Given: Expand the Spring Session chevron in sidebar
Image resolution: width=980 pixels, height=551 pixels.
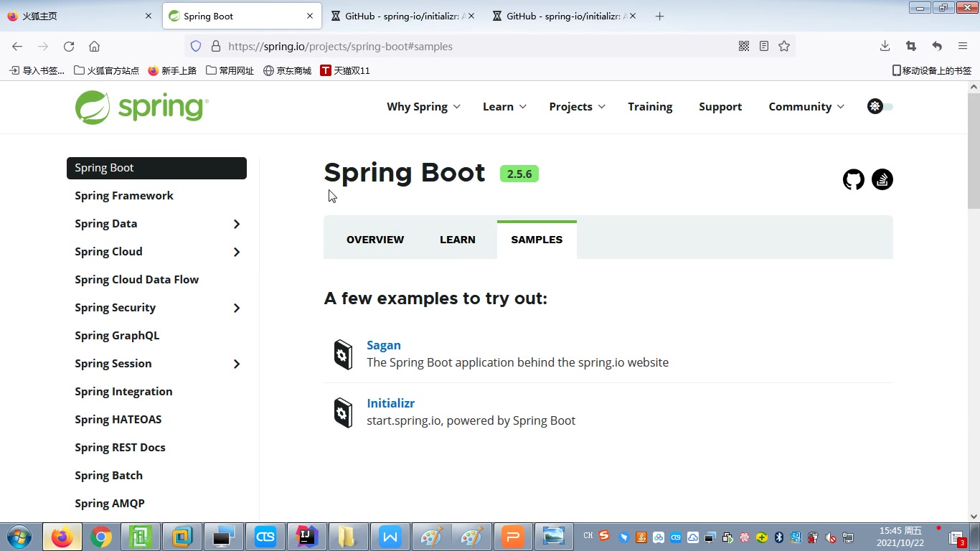Looking at the screenshot, I should [237, 364].
